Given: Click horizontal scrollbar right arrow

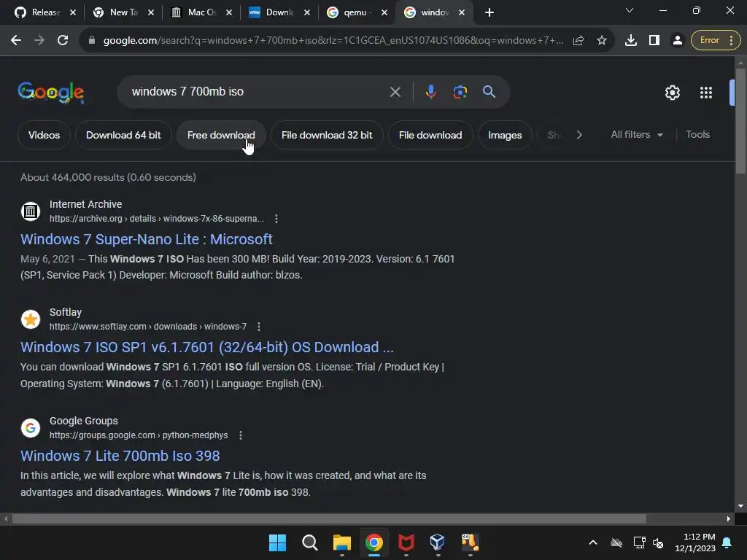Looking at the screenshot, I should (x=729, y=518).
